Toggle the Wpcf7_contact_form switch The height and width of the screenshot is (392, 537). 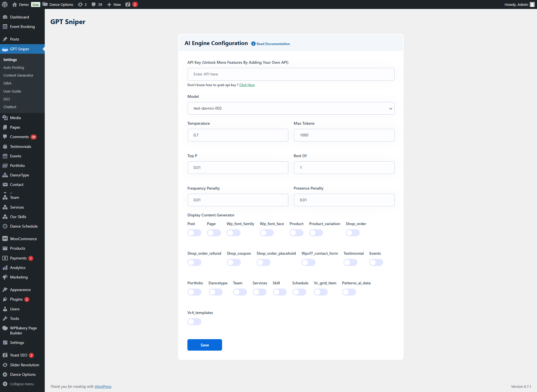308,262
